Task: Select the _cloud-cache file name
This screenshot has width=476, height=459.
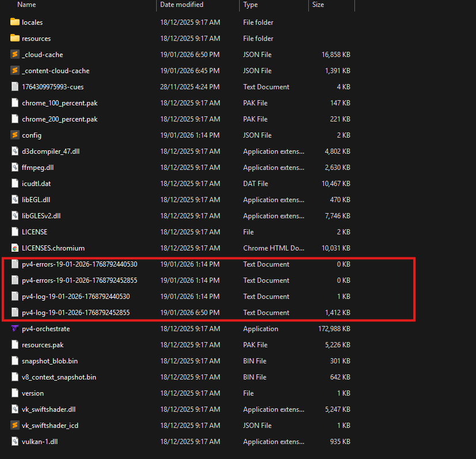Action: [43, 55]
